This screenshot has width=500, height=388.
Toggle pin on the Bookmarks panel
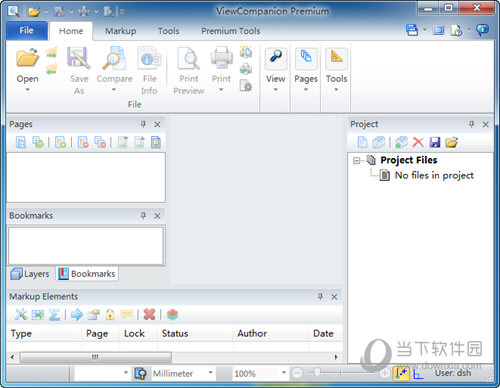click(143, 216)
